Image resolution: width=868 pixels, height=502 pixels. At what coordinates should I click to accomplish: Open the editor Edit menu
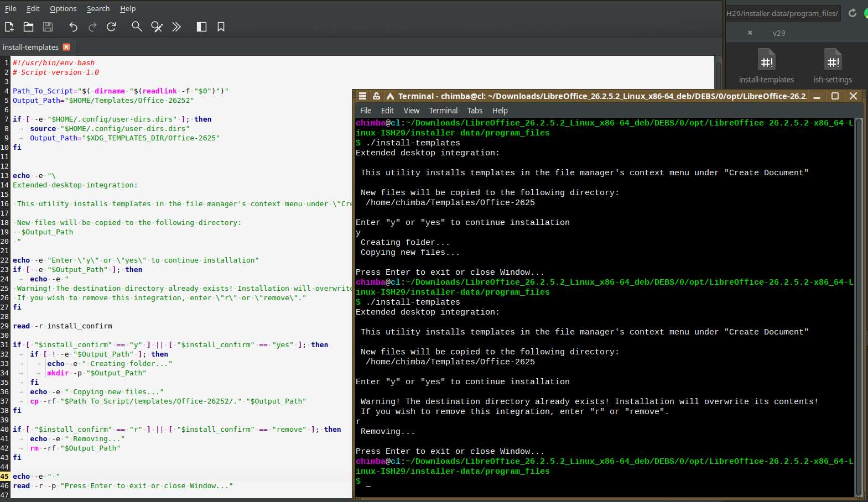[33, 8]
